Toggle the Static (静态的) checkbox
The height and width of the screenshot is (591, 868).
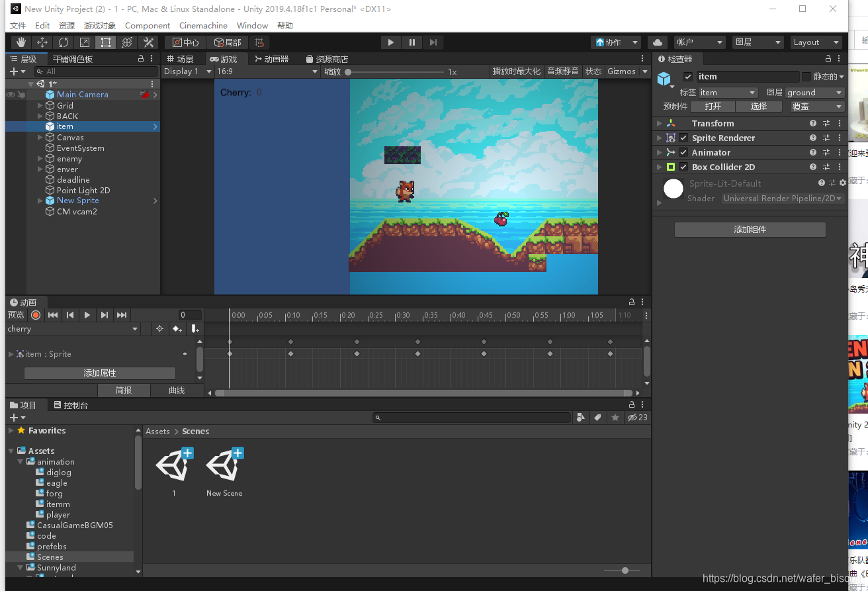[806, 77]
